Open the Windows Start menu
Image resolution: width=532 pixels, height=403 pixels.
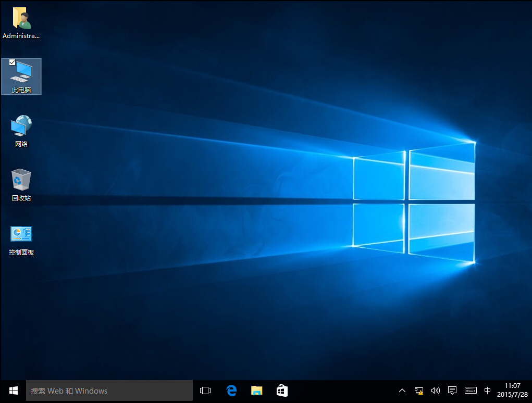click(13, 391)
